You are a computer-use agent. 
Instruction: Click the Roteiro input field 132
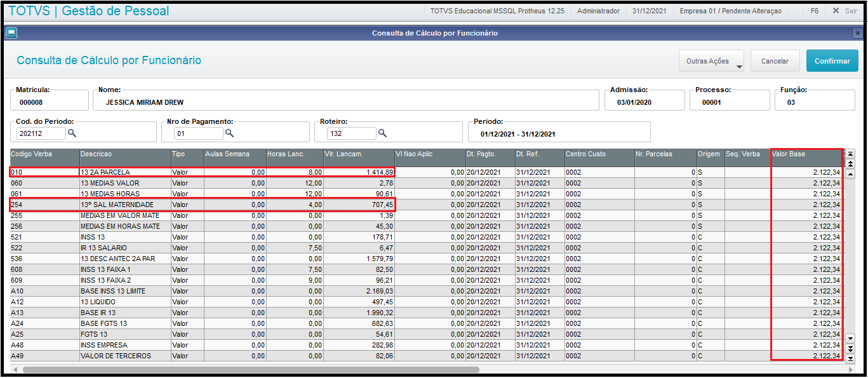pyautogui.click(x=352, y=133)
